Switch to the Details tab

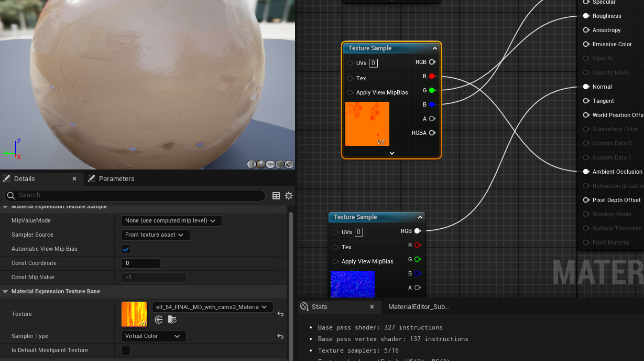pos(25,179)
